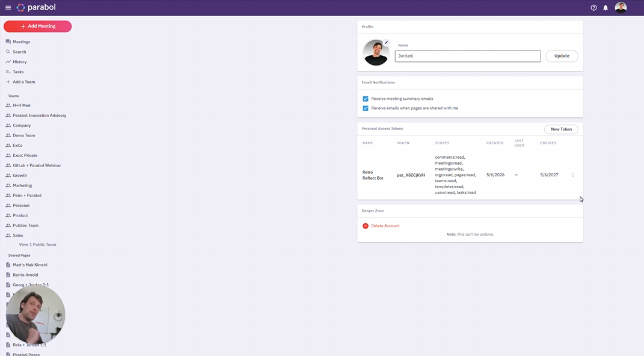Open the hamburger navigation menu
The image size is (644, 356).
tap(8, 7)
